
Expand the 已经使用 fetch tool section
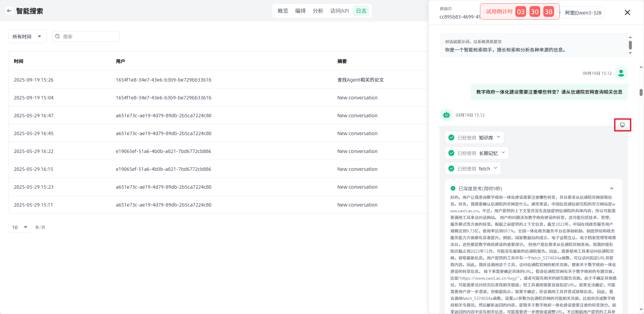click(x=495, y=168)
